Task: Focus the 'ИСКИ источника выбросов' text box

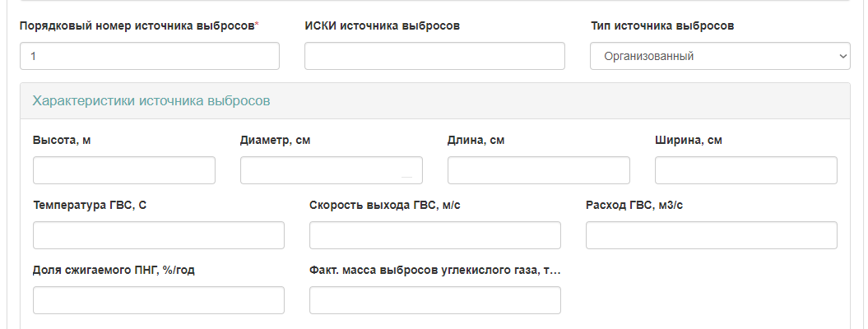Action: coord(434,56)
